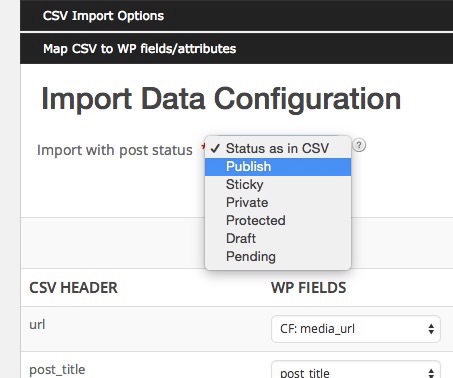Image resolution: width=453 pixels, height=378 pixels.
Task: Click the CSV HEADER column heading
Action: coord(73,288)
